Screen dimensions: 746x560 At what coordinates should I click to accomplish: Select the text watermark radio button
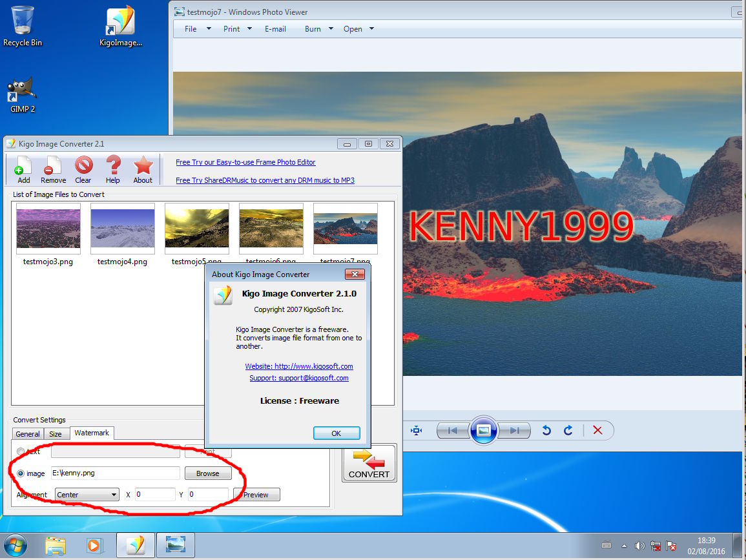(x=21, y=451)
